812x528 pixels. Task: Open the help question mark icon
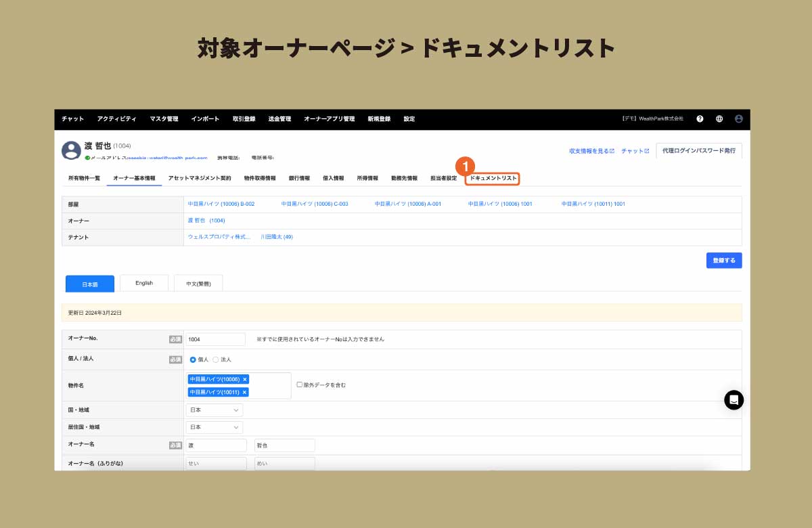[x=700, y=118]
